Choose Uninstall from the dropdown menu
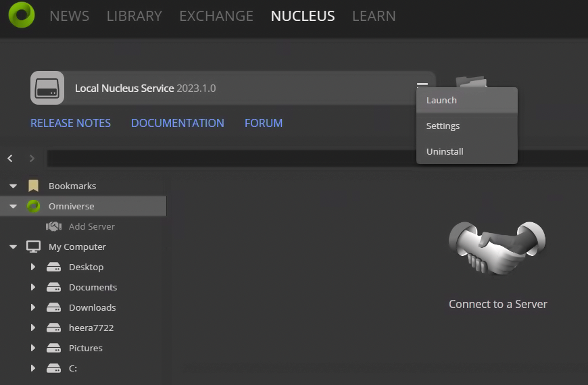Viewport: 588px width, 385px height. 467,151
